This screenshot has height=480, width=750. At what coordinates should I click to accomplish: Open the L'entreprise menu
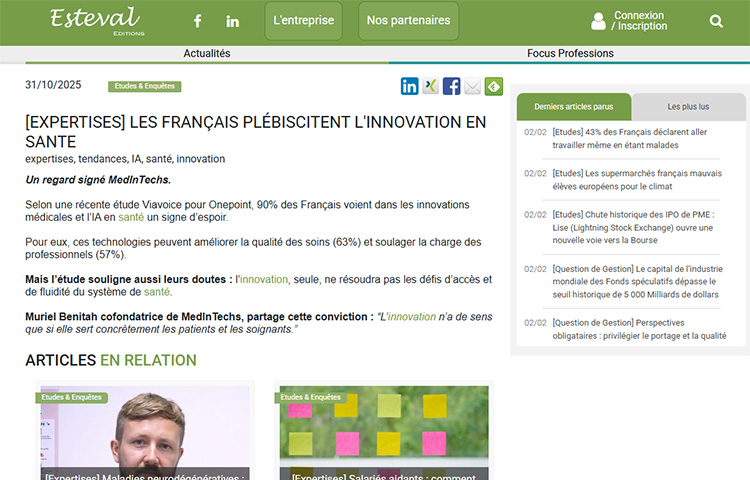coord(304,21)
